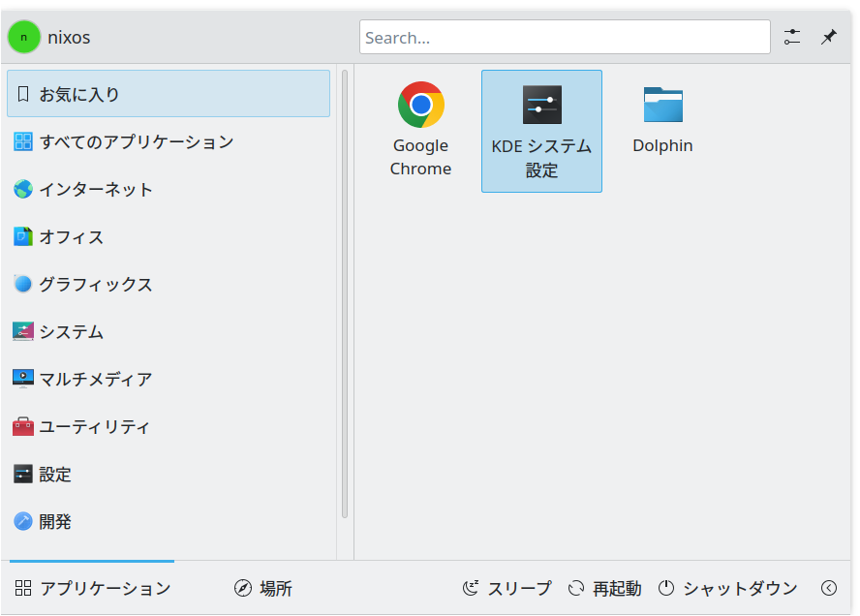Launch Google Chrome from favorites
The image size is (860, 616).
click(420, 131)
